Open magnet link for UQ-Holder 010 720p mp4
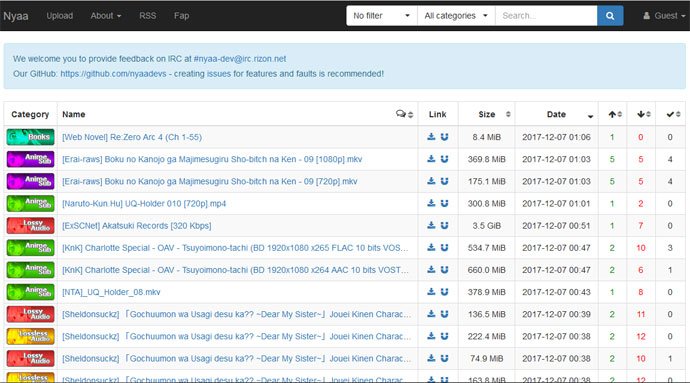Screen dimensions: 690x383 pyautogui.click(x=444, y=203)
